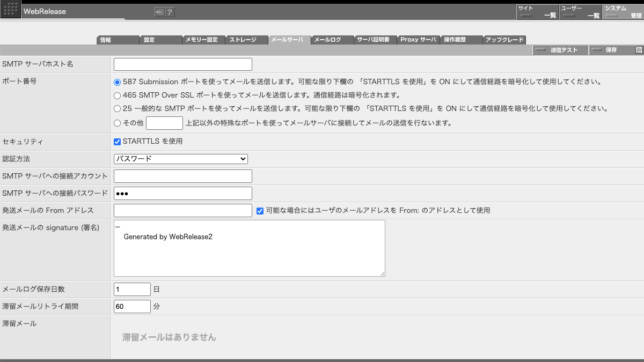
Task: Switch to the アップグレード tab
Action: coord(504,39)
